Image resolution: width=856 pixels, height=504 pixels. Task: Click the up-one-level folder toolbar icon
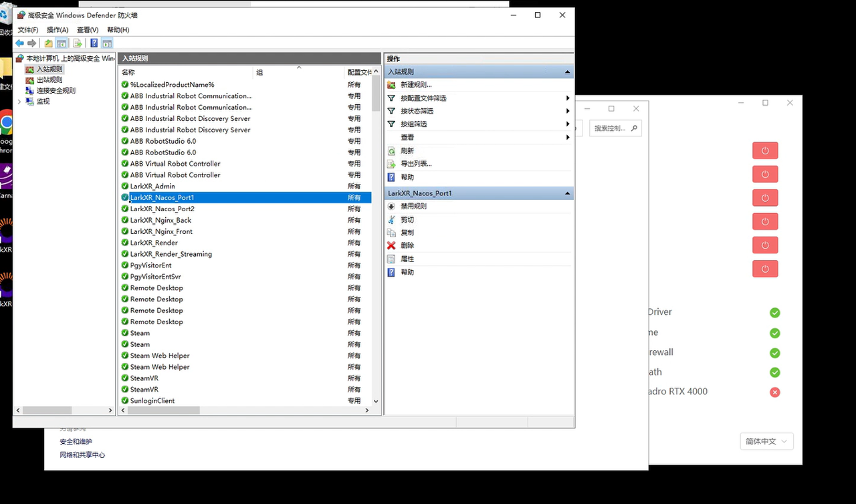[x=49, y=43]
